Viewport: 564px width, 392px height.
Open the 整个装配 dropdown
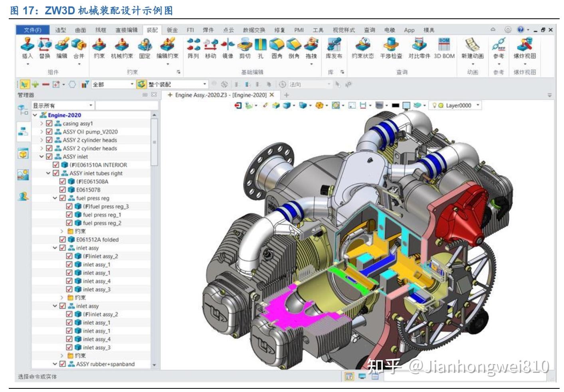[x=206, y=84]
